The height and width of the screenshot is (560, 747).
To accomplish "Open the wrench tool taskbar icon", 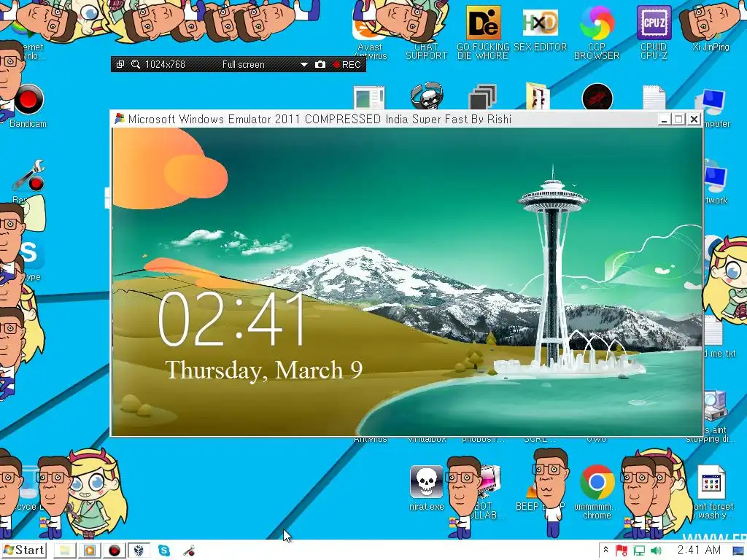I will point(189,551).
